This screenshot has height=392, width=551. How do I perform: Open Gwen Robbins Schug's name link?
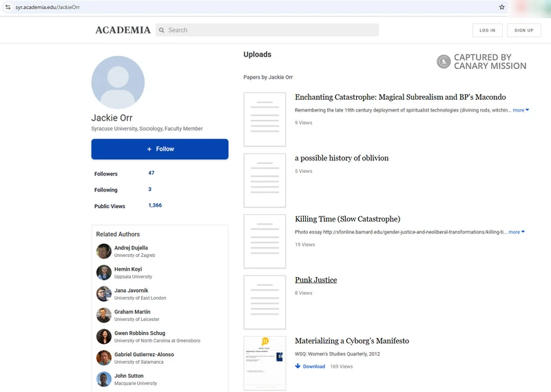(140, 333)
